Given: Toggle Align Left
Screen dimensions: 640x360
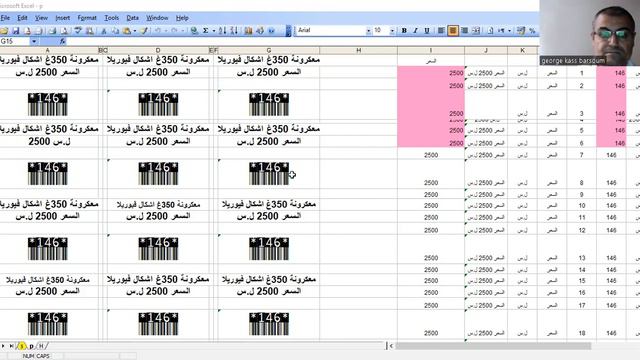Looking at the screenshot, I should point(441,31).
